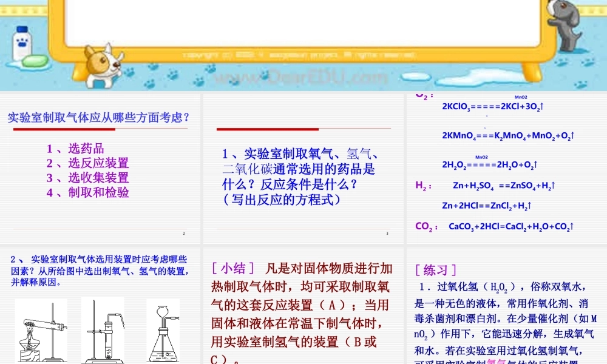Click the line '1.过氧化氢(H2O2),俗称双氧水,'
Image resolution: width=607 pixels, height=364 pixels.
[503, 287]
